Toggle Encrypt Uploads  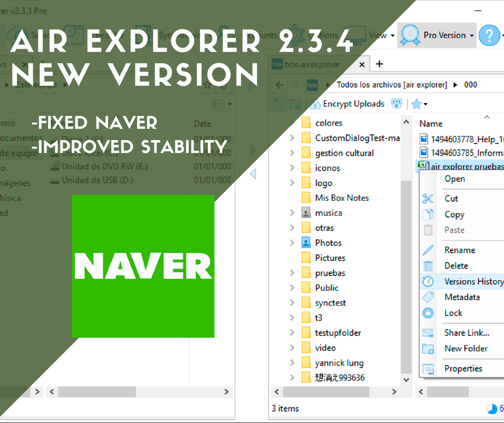348,104
